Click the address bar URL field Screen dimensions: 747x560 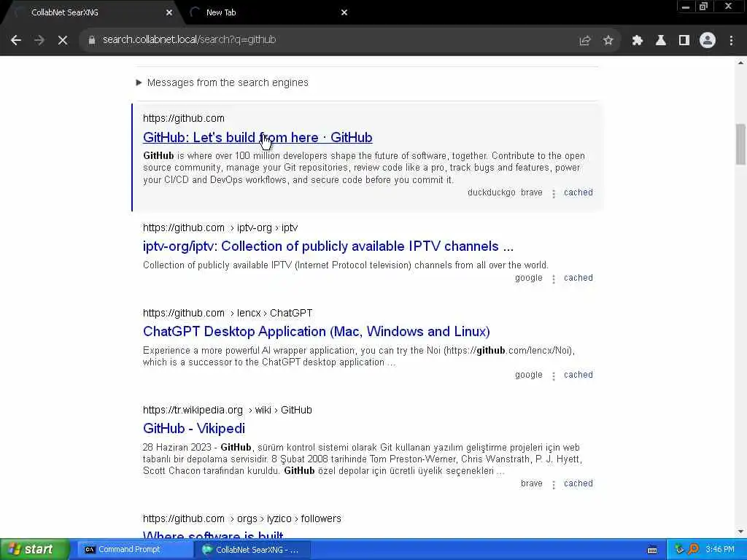tap(333, 40)
